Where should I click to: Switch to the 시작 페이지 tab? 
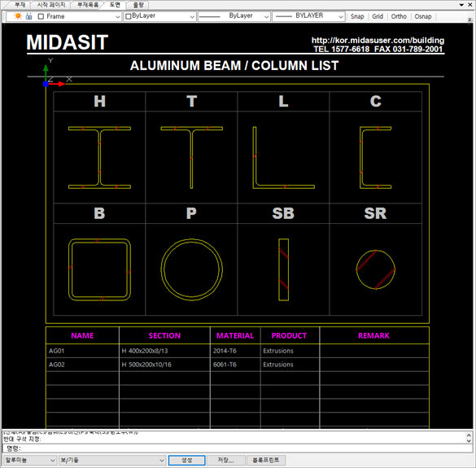coord(51,5)
